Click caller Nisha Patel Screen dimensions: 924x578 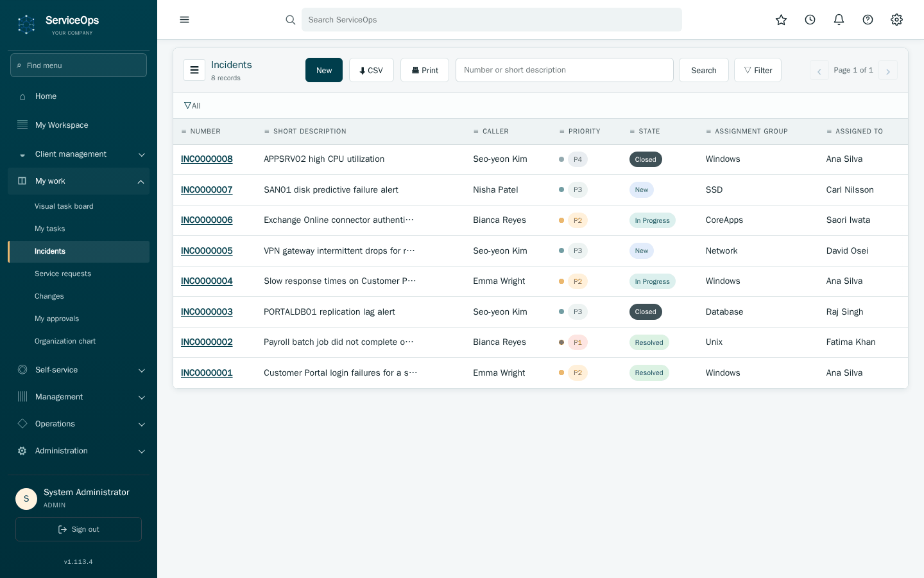[x=495, y=190]
